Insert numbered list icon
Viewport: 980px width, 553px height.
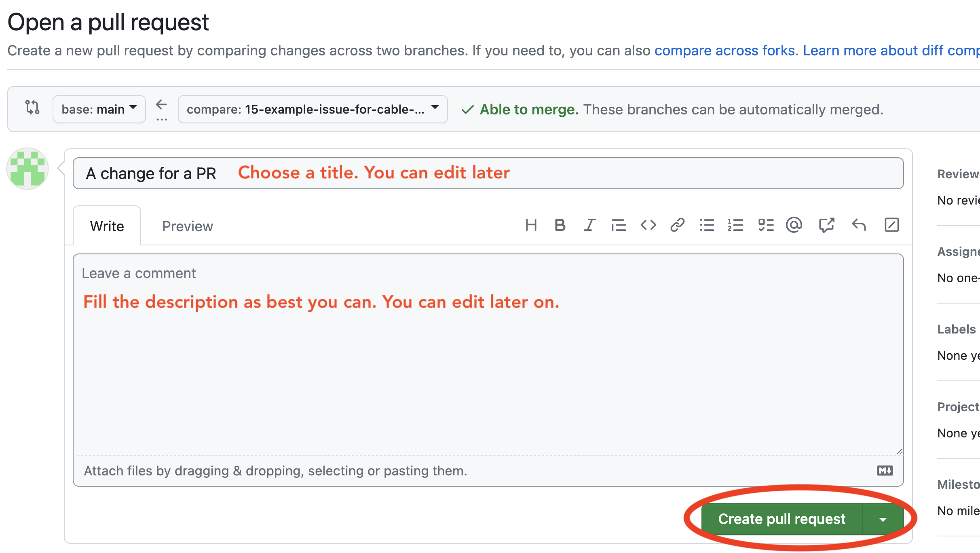[736, 225]
